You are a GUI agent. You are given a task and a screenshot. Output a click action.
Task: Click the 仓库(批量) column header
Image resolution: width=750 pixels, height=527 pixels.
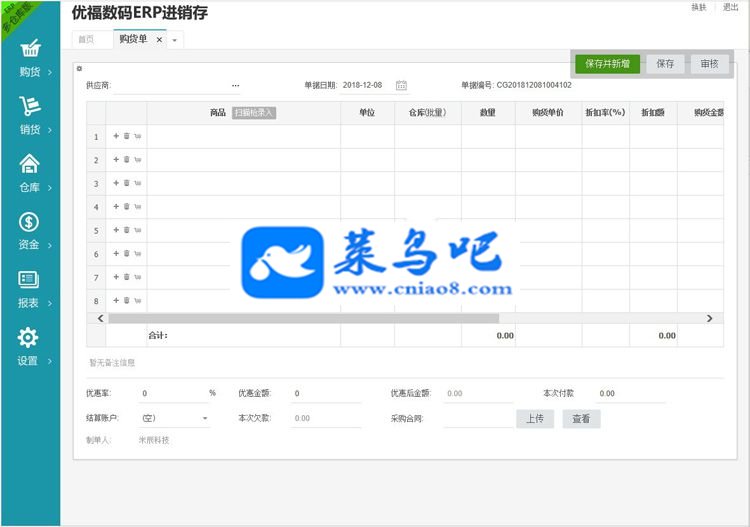click(x=427, y=112)
